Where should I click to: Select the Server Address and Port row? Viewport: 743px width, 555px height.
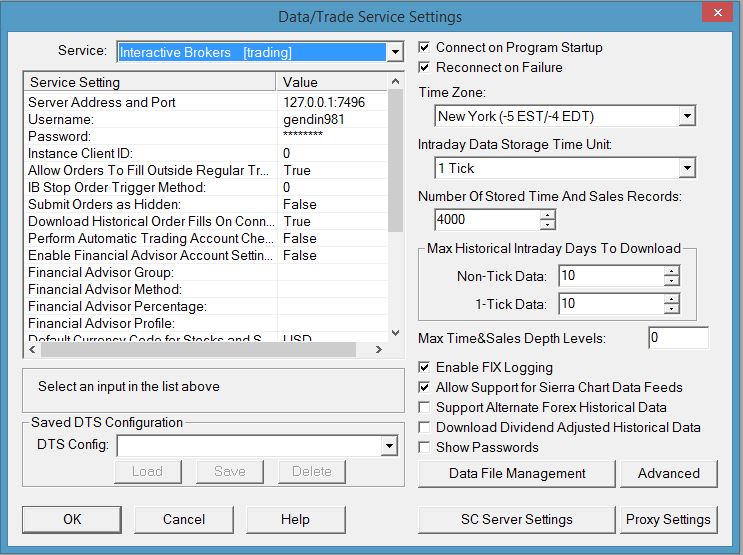(x=206, y=102)
